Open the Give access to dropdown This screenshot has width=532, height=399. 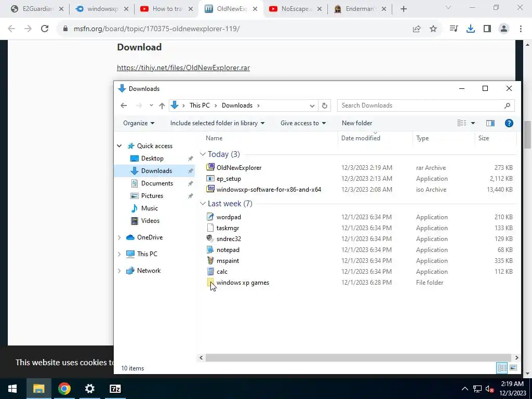pyautogui.click(x=303, y=123)
